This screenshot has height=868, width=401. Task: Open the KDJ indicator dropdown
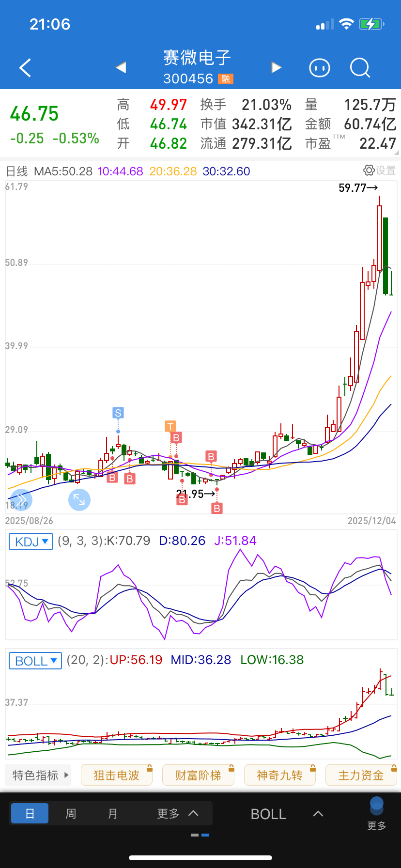pos(31,541)
